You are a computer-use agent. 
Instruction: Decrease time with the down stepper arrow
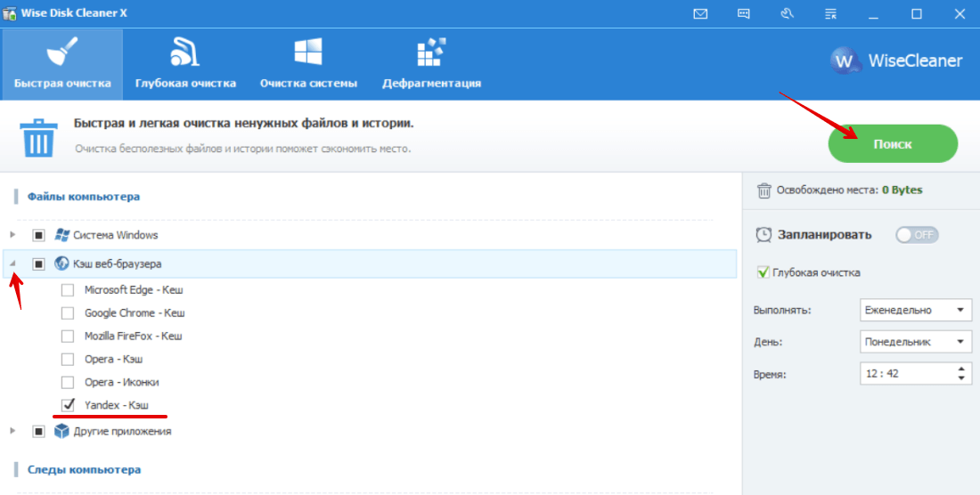[961, 378]
